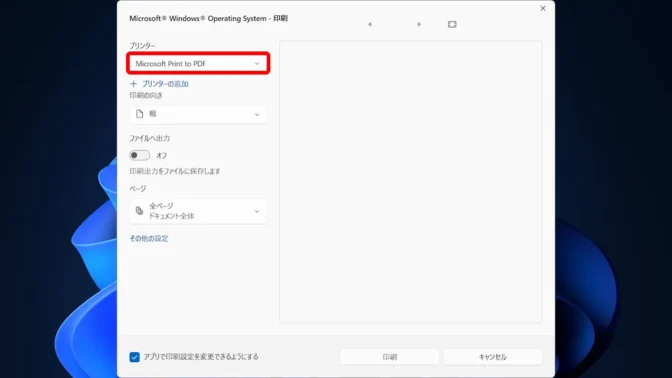Image resolution: width=672 pixels, height=378 pixels.
Task: Click the plus icon beside プリンターの追加
Action: coord(134,84)
